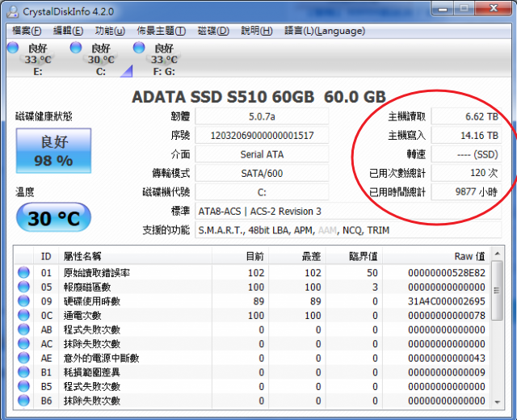The image size is (517, 420).
Task: Select the F: G: drive status tab
Action: pyautogui.click(x=164, y=59)
